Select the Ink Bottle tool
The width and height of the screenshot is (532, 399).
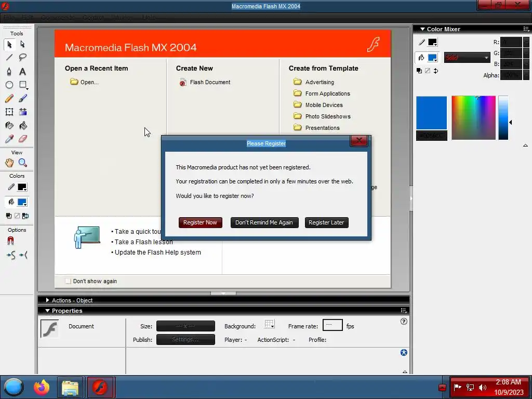click(9, 126)
